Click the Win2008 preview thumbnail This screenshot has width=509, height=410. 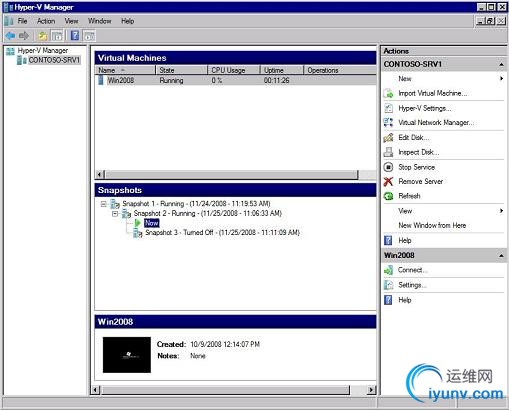tap(127, 355)
